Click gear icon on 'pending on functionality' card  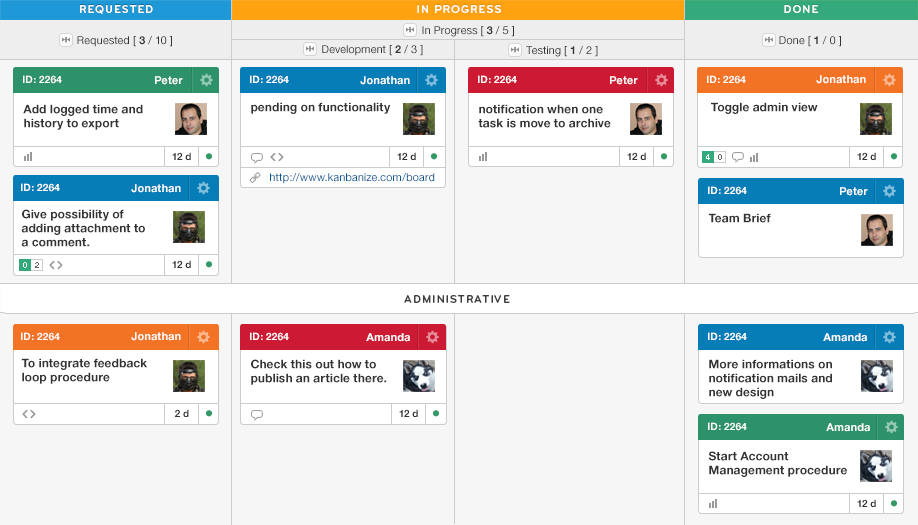click(432, 81)
